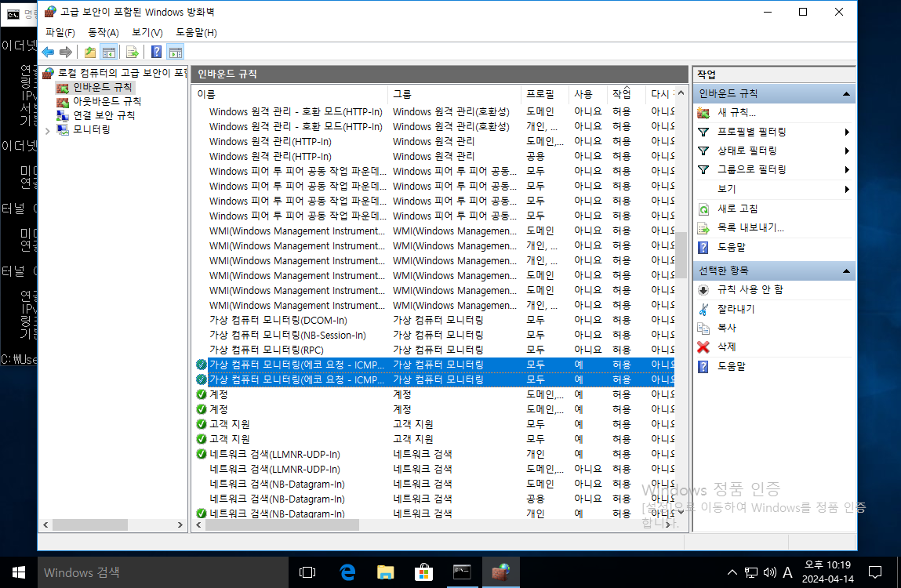Select the 가상 컴퓨터 모니터링(RPC) rule
901x588 pixels.
coord(434,350)
